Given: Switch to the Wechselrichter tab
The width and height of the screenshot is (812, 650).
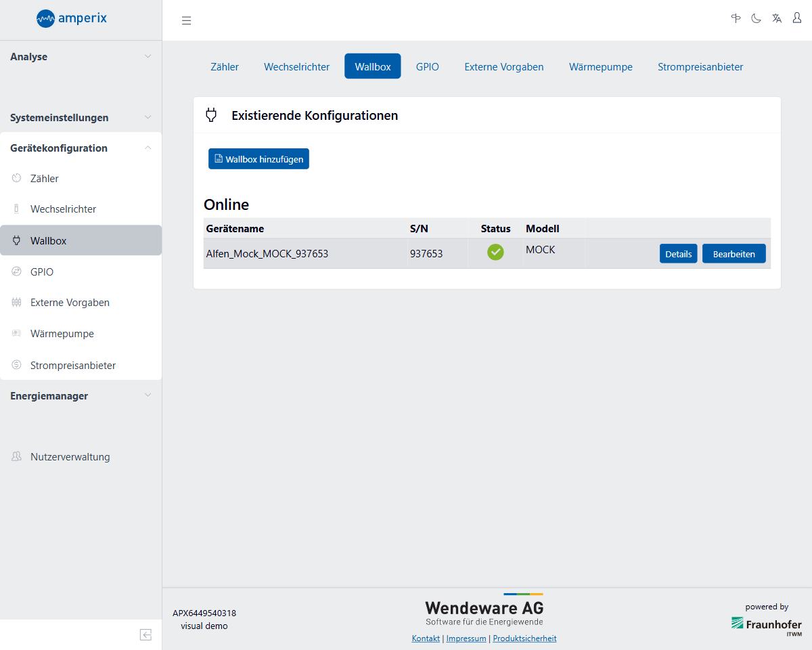Looking at the screenshot, I should (296, 66).
